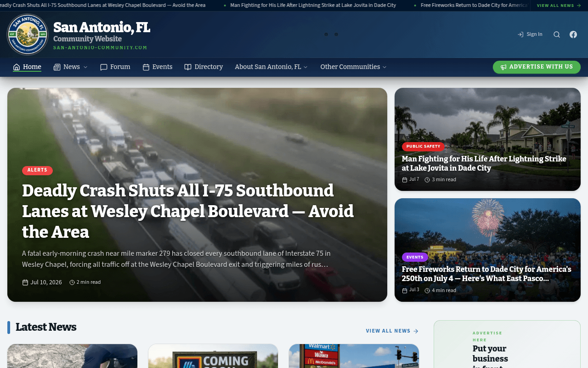This screenshot has height=368, width=588.
Task: Go to the Home menu item
Action: tap(27, 67)
